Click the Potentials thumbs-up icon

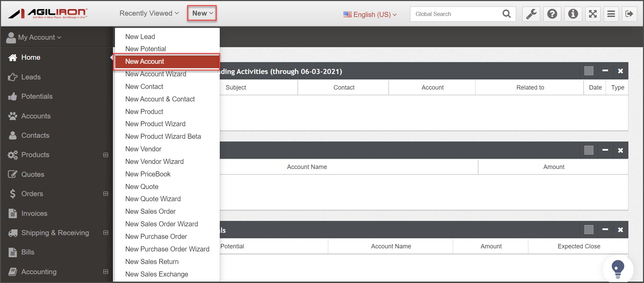[x=13, y=97]
